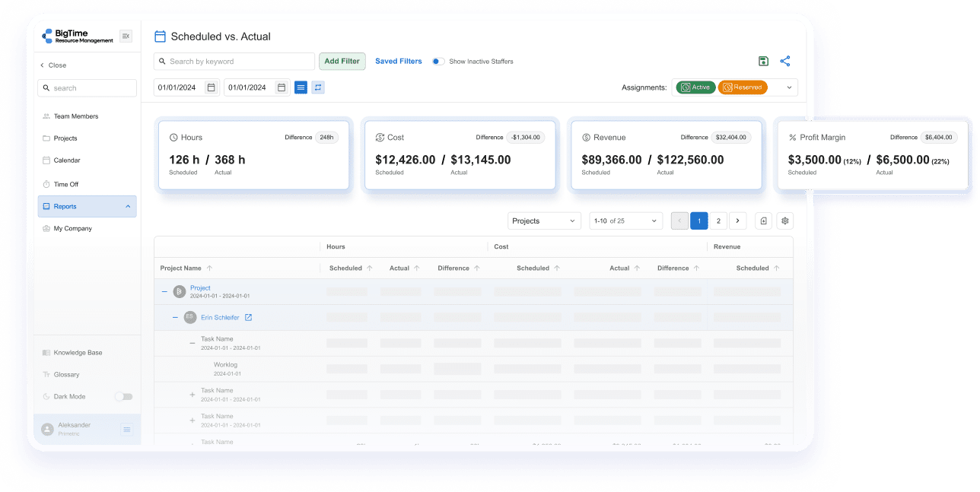This screenshot has width=980, height=492.
Task: Click the Search by keyword field
Action: point(234,62)
